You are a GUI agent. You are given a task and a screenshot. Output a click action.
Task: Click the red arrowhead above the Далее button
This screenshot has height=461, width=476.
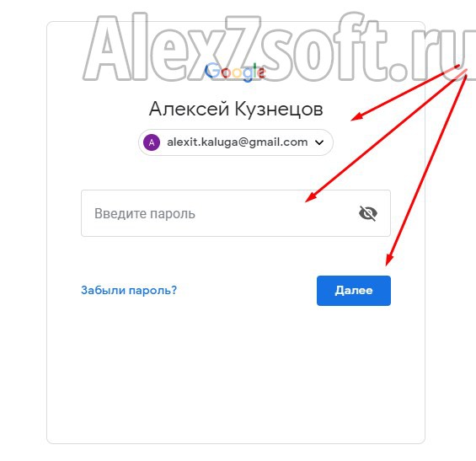click(389, 260)
